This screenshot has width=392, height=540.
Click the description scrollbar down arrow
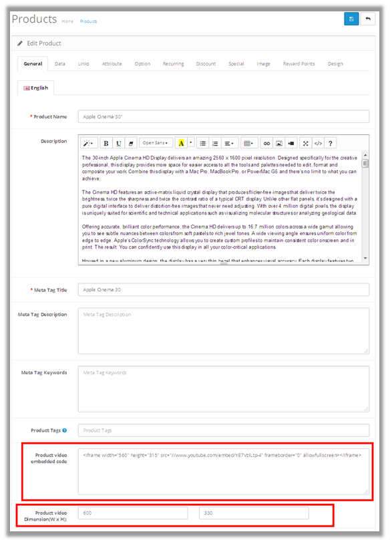[365, 258]
